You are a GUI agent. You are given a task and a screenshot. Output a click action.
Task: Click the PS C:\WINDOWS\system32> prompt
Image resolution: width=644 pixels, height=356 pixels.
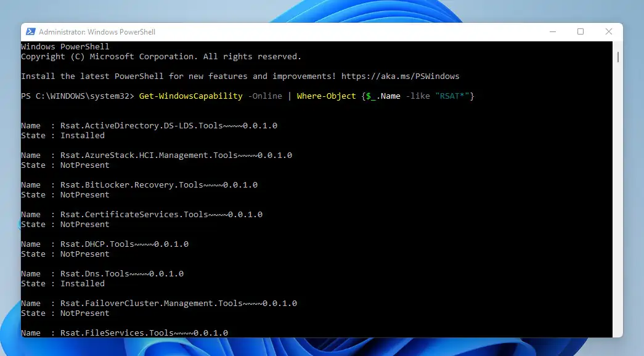pyautogui.click(x=78, y=96)
